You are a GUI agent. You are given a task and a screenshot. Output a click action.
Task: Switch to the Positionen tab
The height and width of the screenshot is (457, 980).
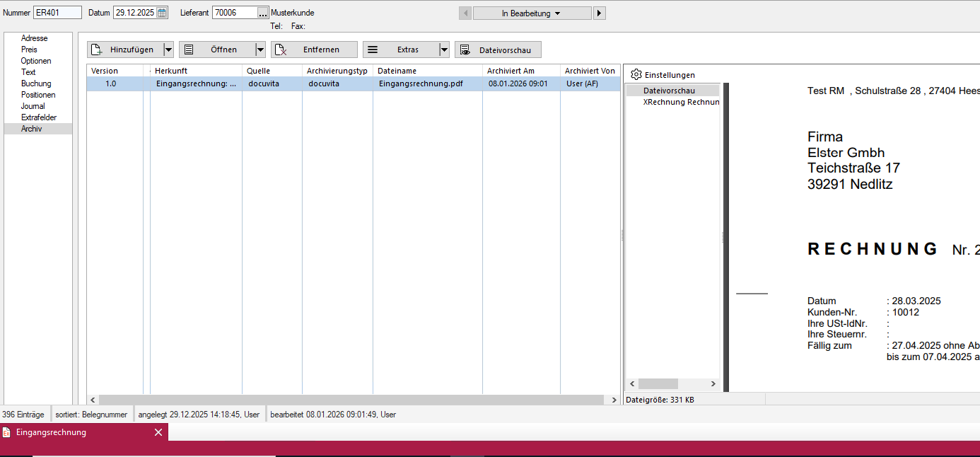tap(36, 95)
